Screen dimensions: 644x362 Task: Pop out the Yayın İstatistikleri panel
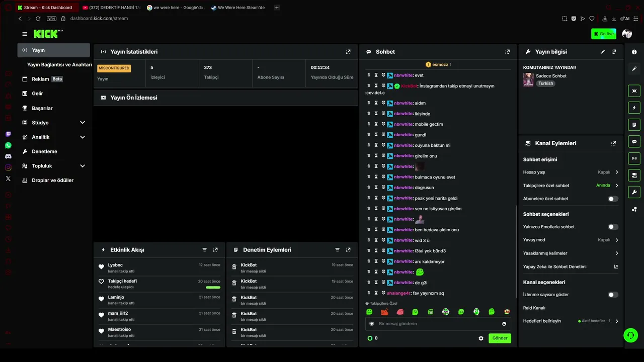coord(348,52)
